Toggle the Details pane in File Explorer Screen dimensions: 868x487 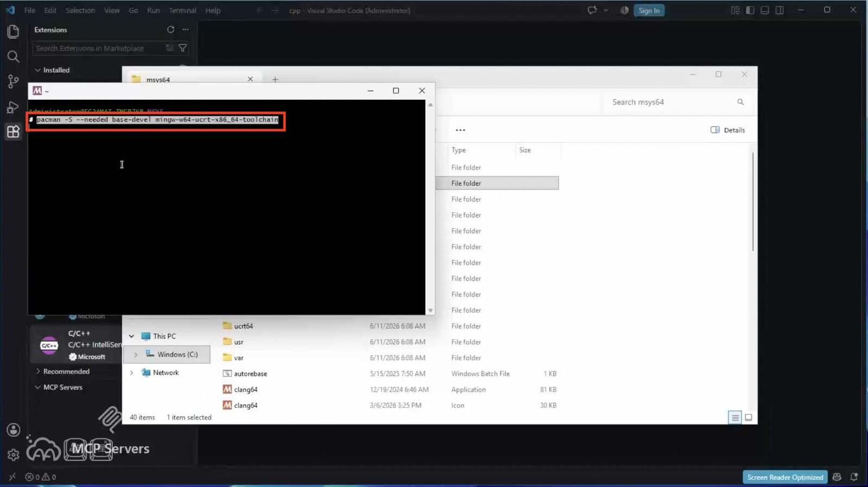click(x=727, y=130)
